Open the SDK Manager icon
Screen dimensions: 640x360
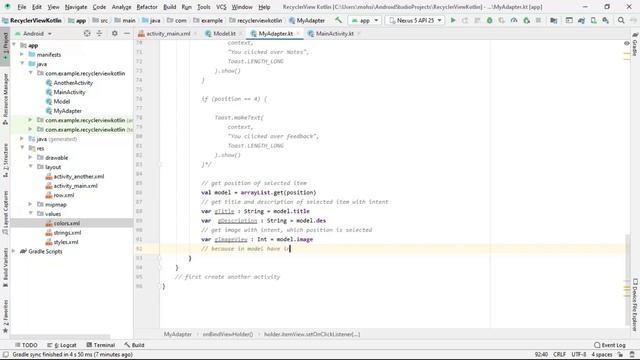click(x=606, y=20)
